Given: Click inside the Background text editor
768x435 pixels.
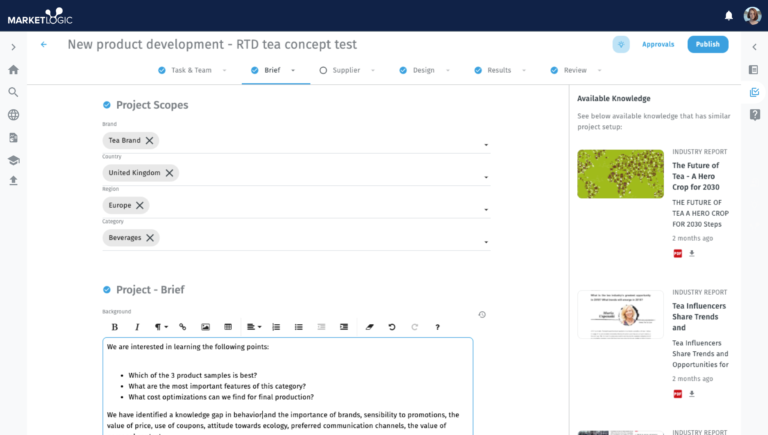Looking at the screenshot, I should (x=288, y=386).
